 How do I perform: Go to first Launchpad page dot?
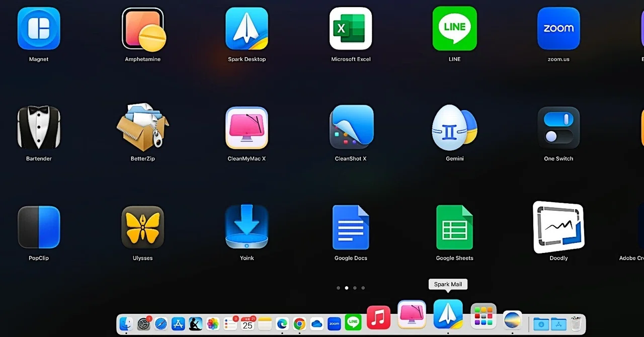click(x=338, y=288)
